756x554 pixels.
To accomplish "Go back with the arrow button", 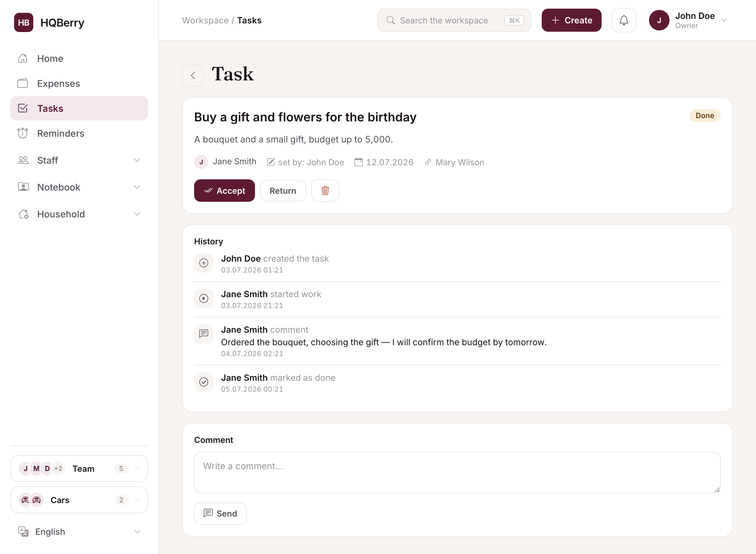I will pos(193,76).
